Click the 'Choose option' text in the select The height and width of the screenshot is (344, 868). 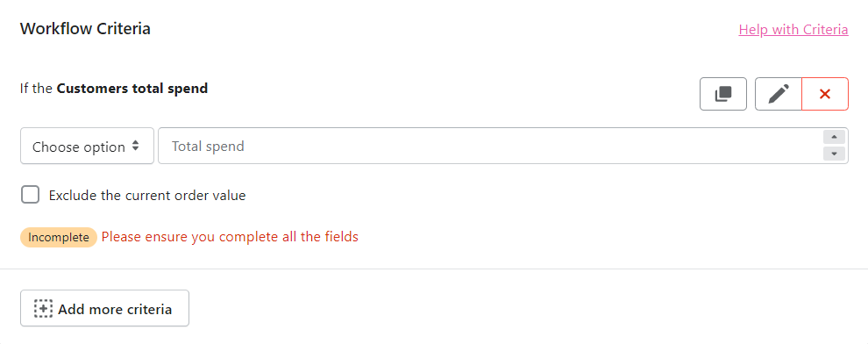pos(79,147)
